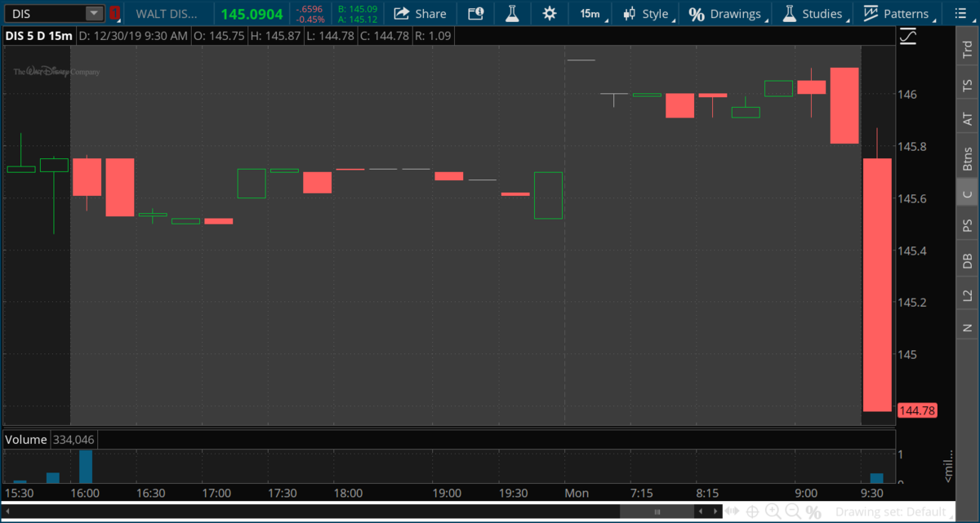The width and height of the screenshot is (980, 523).
Task: Click the 16:00 time axis label
Action: tap(85, 494)
